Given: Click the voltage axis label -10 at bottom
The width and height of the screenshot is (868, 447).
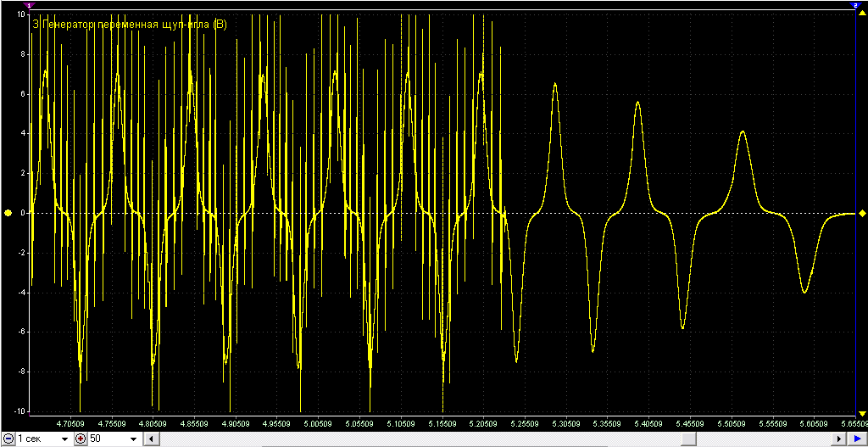Looking at the screenshot, I should click(x=19, y=412).
